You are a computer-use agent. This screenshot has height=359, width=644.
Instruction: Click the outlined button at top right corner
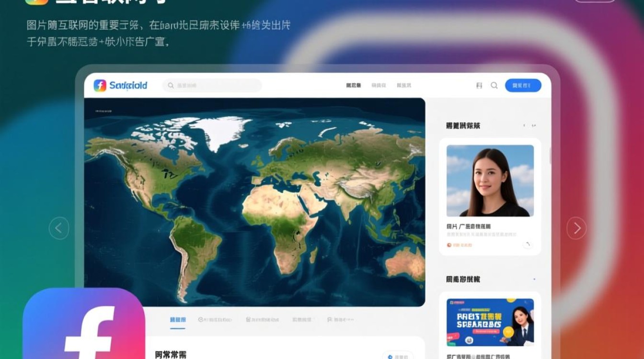pyautogui.click(x=595, y=0)
